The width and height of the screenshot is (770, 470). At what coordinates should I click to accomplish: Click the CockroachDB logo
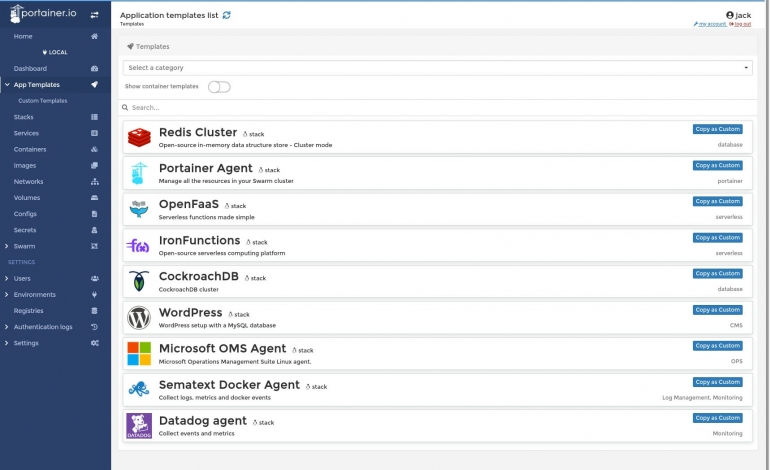(139, 281)
